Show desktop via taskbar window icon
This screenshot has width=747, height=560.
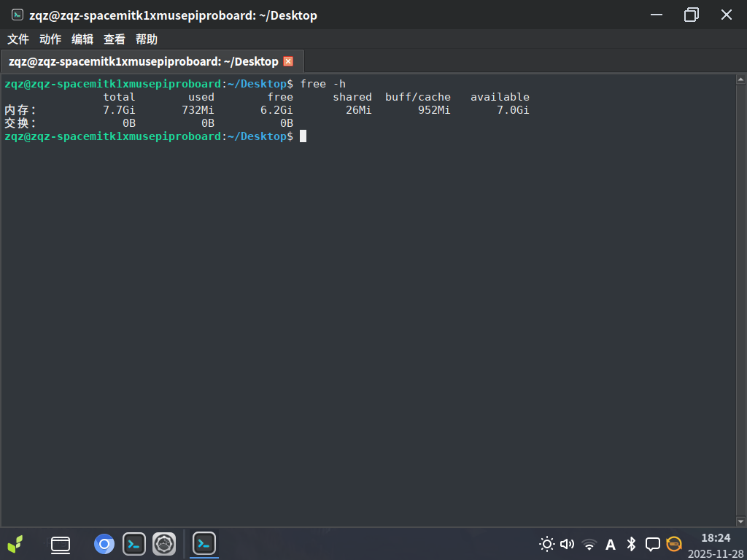pyautogui.click(x=61, y=544)
